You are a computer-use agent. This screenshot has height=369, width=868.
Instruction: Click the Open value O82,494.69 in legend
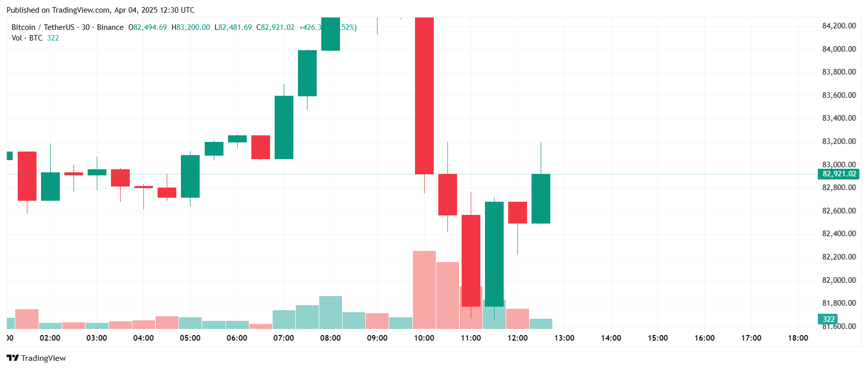point(147,27)
